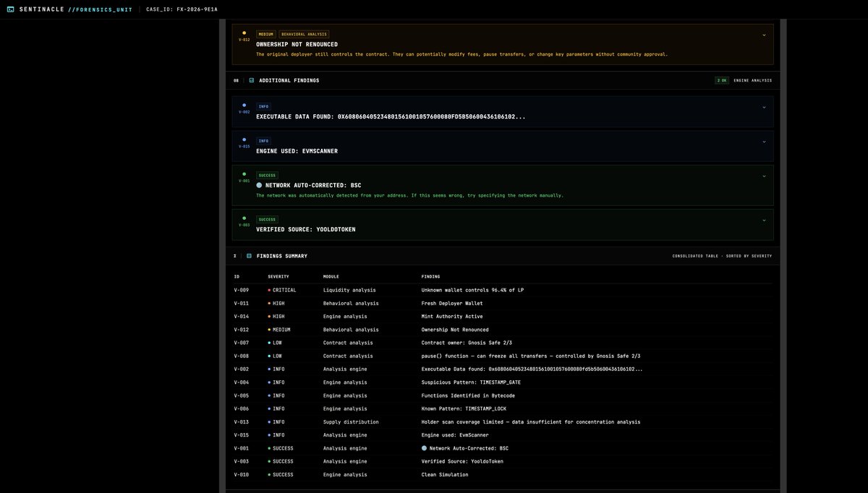The image size is (868, 493).
Task: Click the SUCCESS cell in row V-003
Action: pyautogui.click(x=281, y=461)
